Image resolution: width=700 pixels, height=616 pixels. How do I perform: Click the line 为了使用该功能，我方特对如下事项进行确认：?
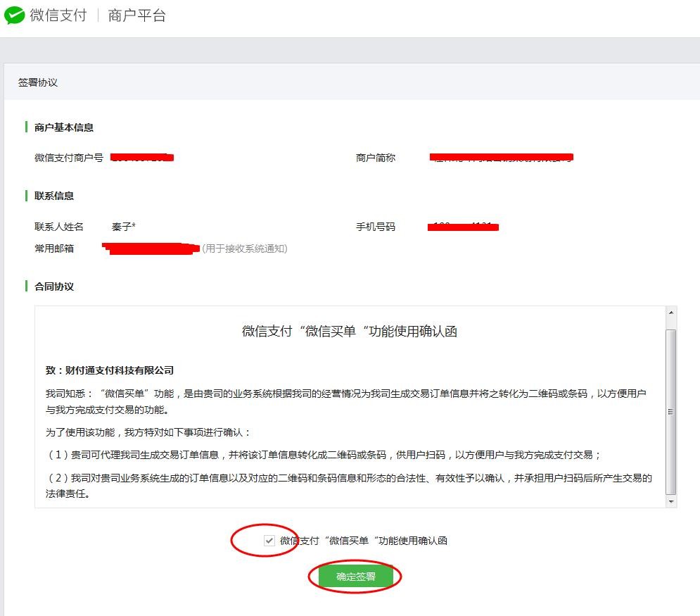[x=148, y=432]
